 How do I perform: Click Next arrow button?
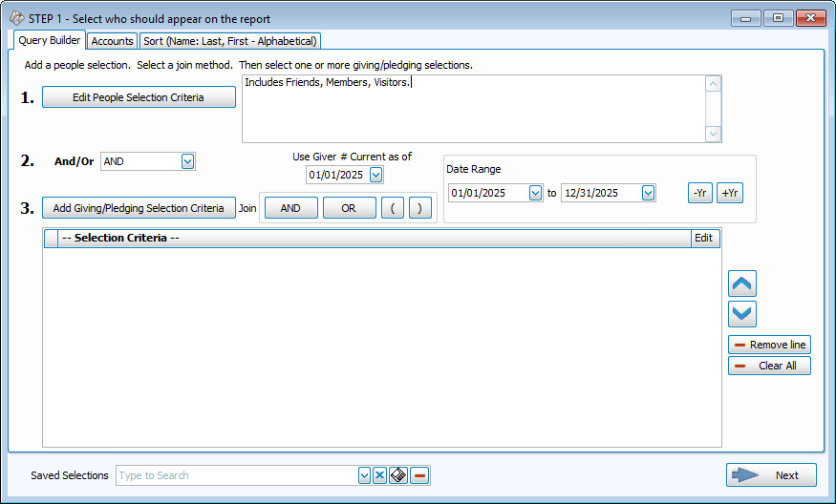click(771, 475)
